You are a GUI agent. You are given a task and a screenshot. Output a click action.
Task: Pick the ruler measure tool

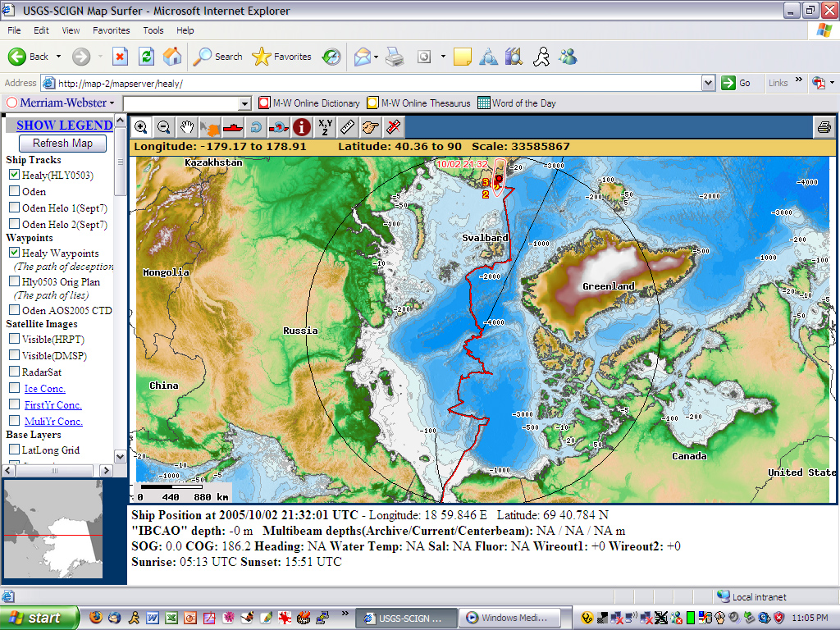tap(347, 127)
